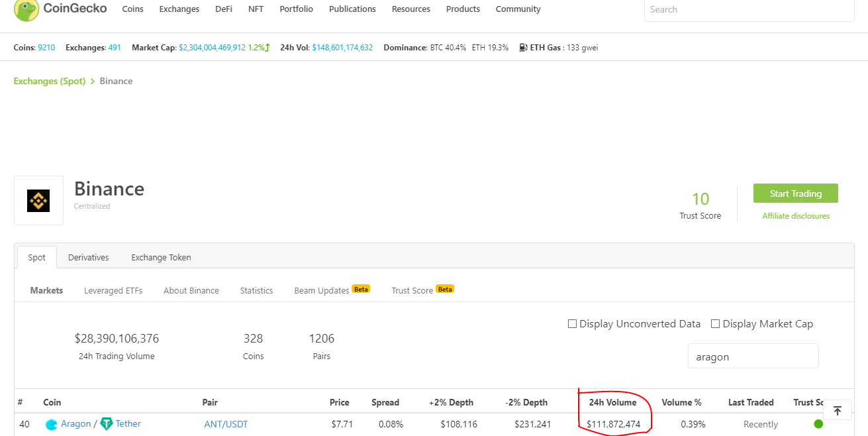The width and height of the screenshot is (868, 436).
Task: Click the $7.71 price cell
Action: (342, 424)
